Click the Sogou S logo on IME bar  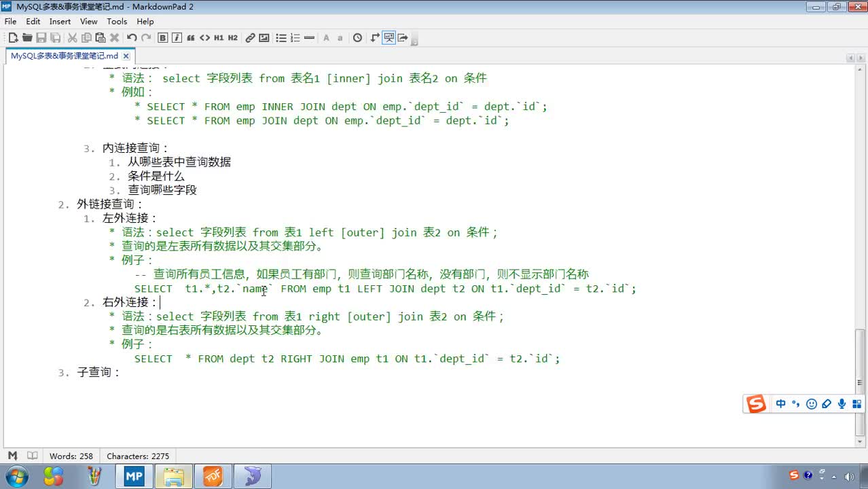[756, 404]
